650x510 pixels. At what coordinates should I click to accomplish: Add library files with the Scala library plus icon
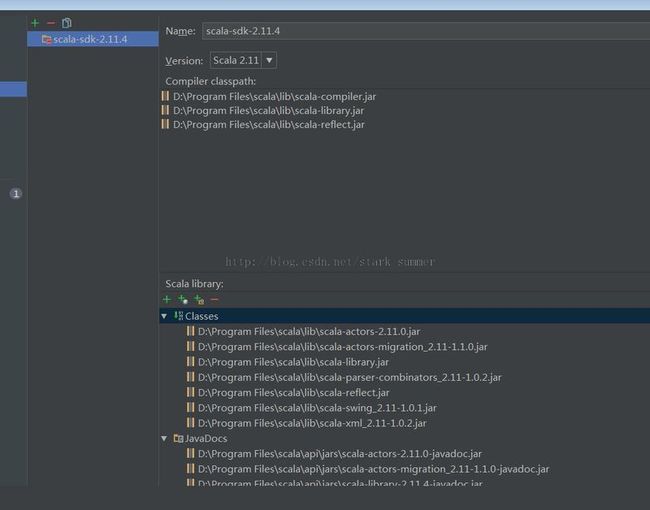pos(167,299)
